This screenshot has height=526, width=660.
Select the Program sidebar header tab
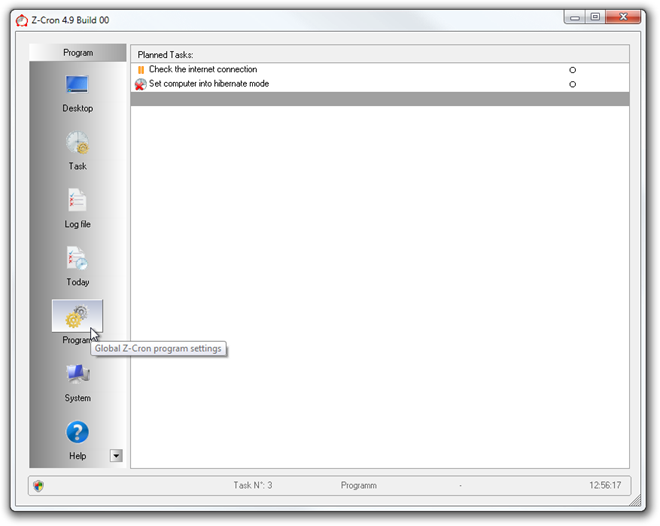point(78,53)
